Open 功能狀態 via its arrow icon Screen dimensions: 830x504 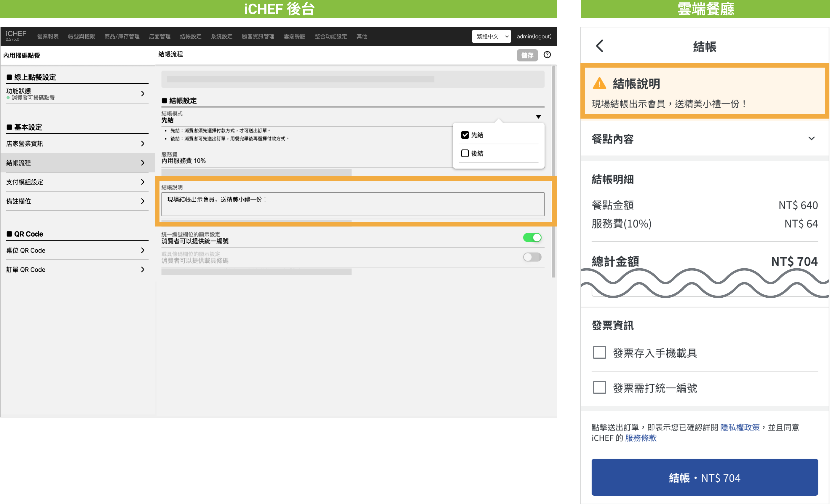tap(143, 94)
